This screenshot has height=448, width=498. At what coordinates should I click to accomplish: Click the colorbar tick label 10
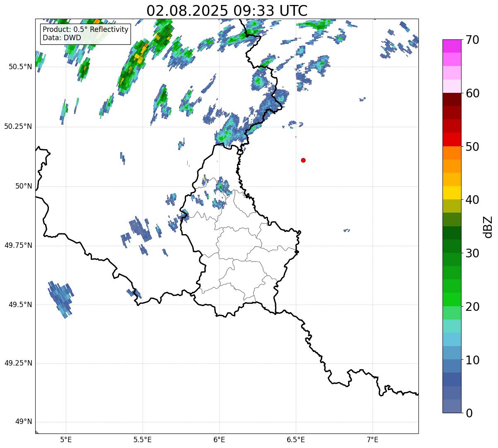coord(472,360)
